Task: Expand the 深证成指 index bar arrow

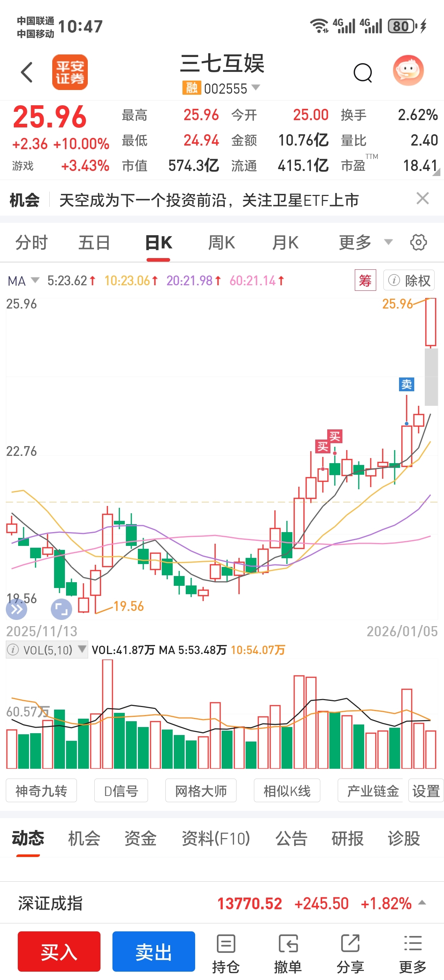Action: (x=422, y=902)
